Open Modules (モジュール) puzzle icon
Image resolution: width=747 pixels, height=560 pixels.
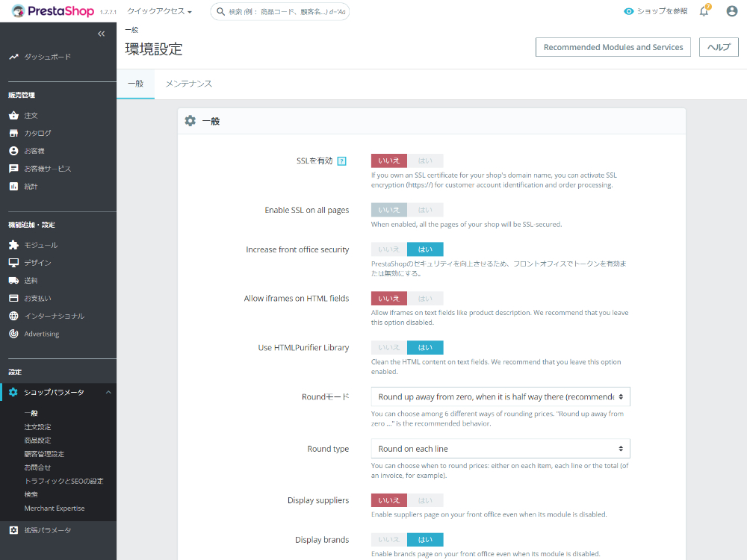(13, 245)
